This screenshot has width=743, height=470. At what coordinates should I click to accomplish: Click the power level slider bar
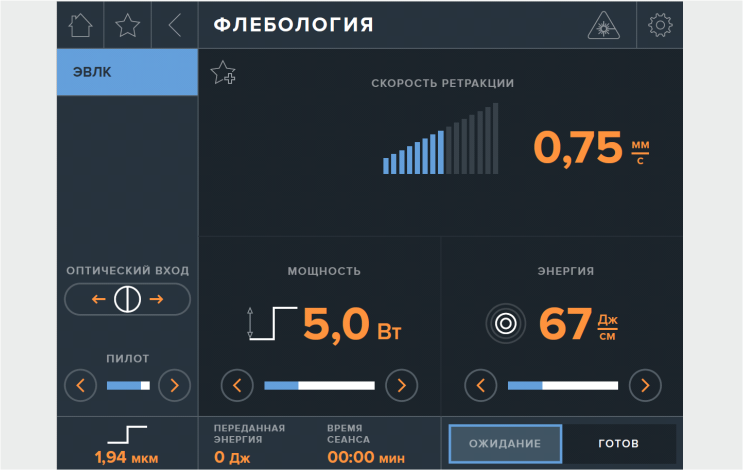[319, 385]
